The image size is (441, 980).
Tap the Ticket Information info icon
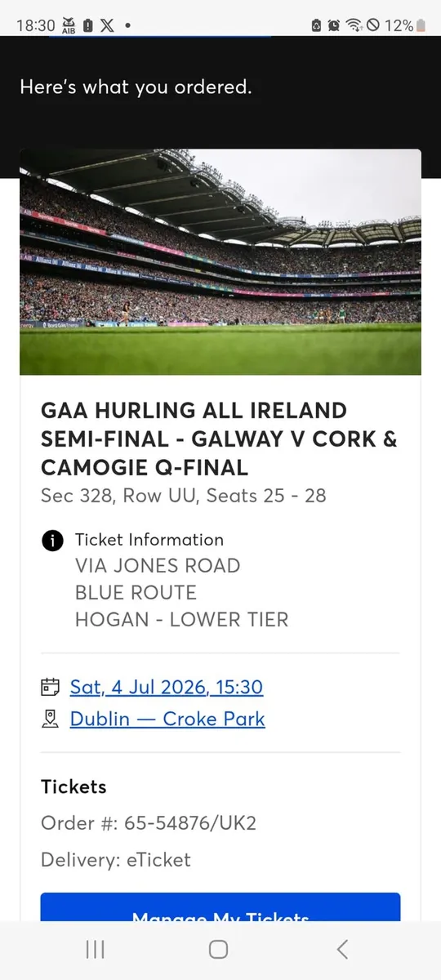51,541
